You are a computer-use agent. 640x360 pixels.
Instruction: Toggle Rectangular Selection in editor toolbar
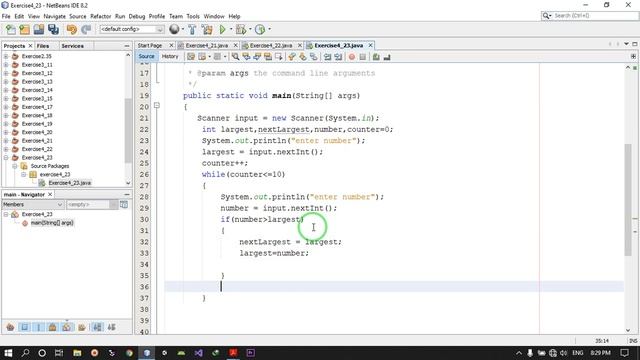pos(279,57)
